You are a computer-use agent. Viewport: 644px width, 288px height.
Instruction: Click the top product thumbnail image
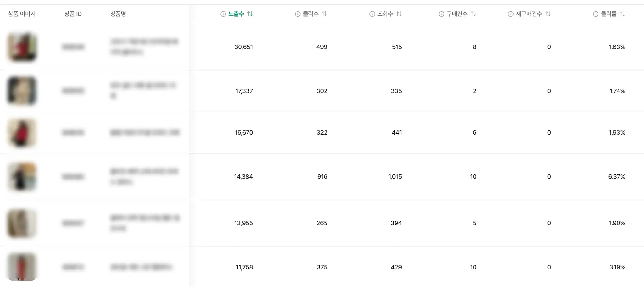[x=22, y=47]
